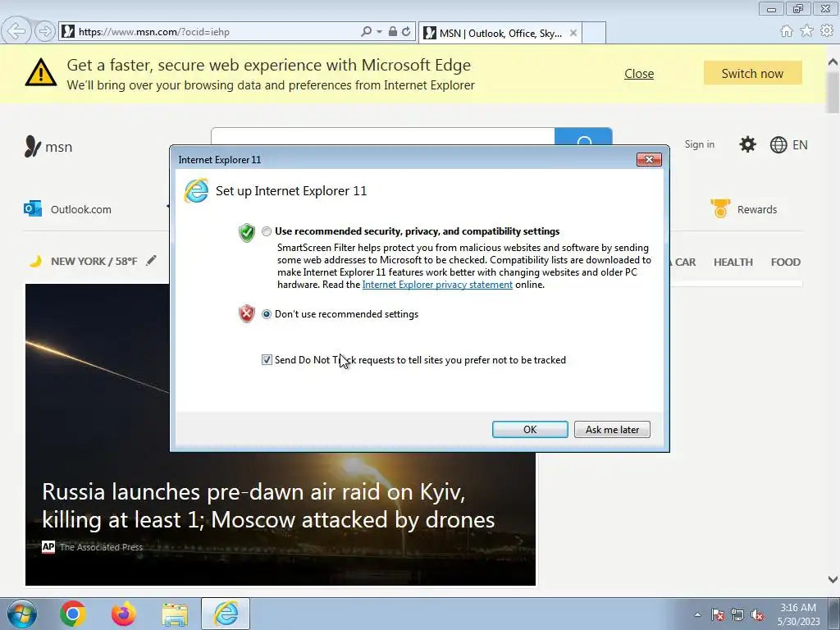Click Internet Explorer taskbar icon
The width and height of the screenshot is (840, 630).
(x=226, y=614)
